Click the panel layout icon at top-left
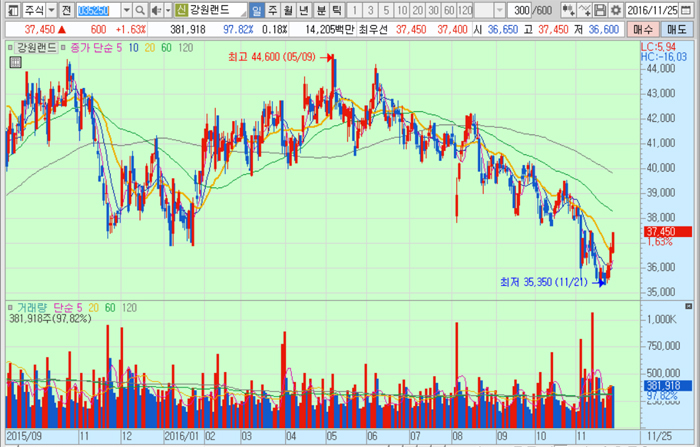This screenshot has width=700, height=447. click(x=11, y=9)
